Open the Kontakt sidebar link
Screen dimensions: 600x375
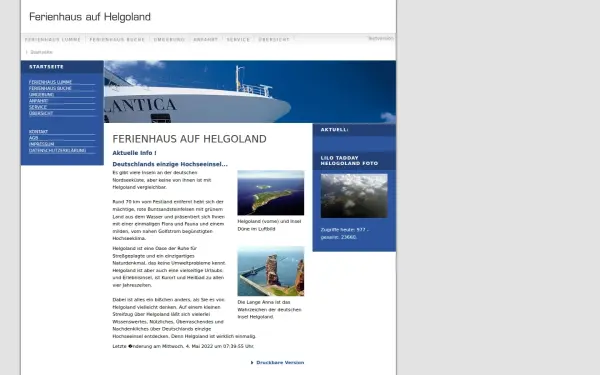point(38,132)
